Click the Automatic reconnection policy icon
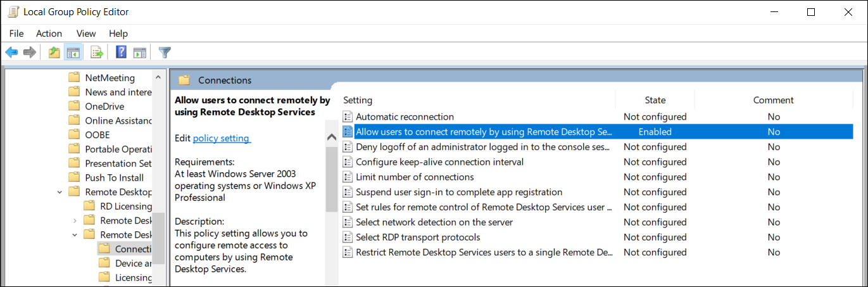This screenshot has width=868, height=287. tap(347, 117)
